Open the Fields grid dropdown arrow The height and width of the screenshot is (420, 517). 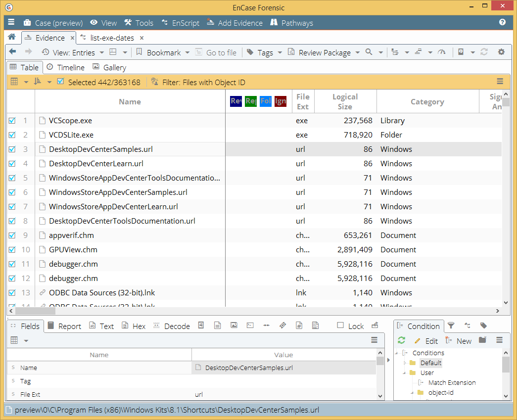26,340
